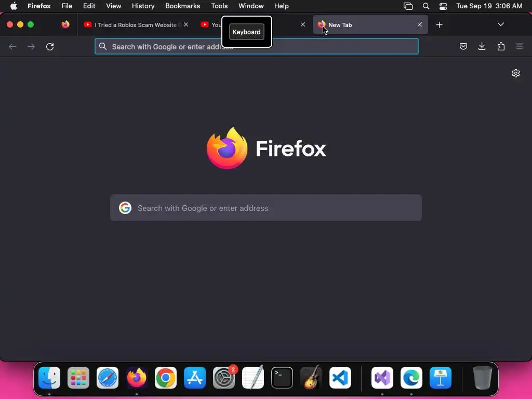Open the View menu
Image resolution: width=532 pixels, height=399 pixels.
pos(113,6)
